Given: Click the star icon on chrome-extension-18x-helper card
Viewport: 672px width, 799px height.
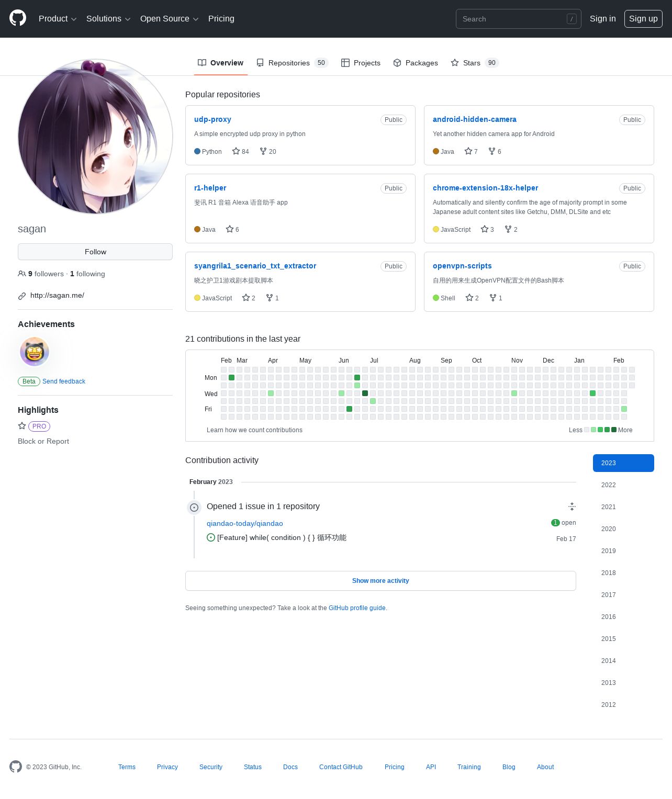Looking at the screenshot, I should click(x=485, y=229).
